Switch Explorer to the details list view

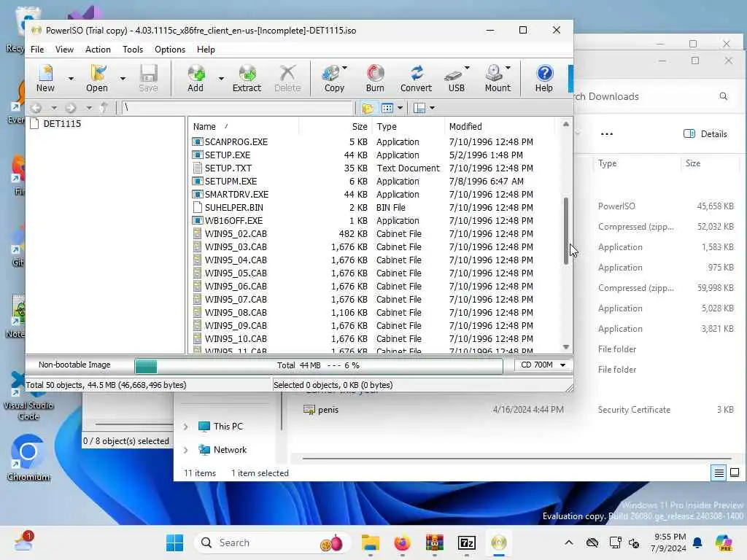click(719, 472)
